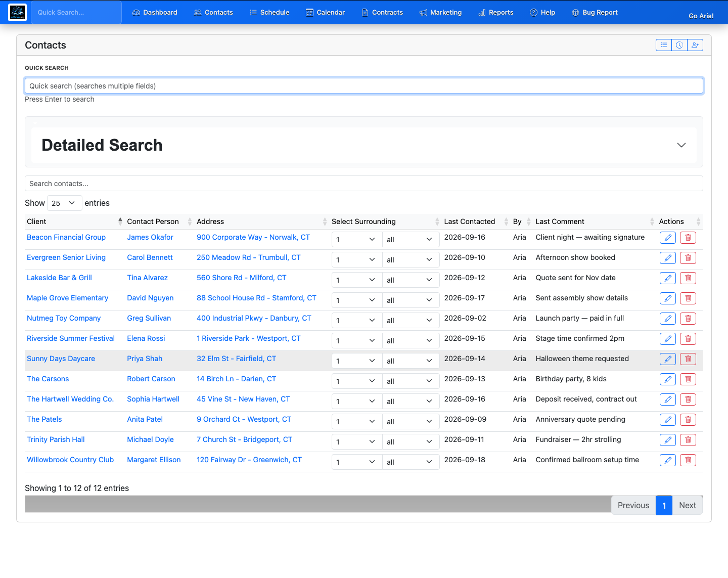Open the checklist view icon in Contacts header
Viewport: 728px width, 578px height.
click(664, 45)
